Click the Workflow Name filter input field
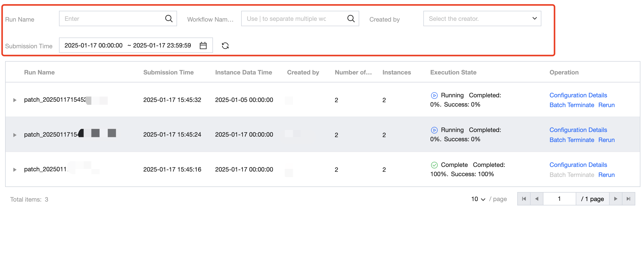Viewport: 644px width, 265px height. pos(294,18)
